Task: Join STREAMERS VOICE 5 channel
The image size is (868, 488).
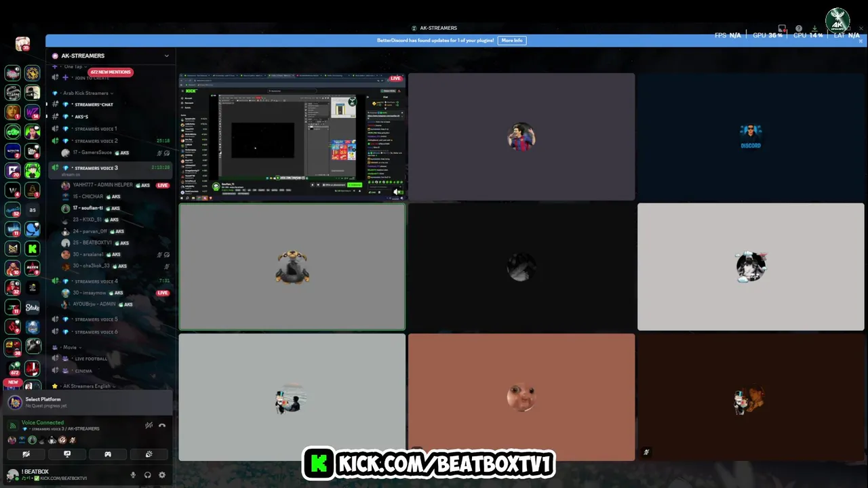Action: click(x=111, y=319)
